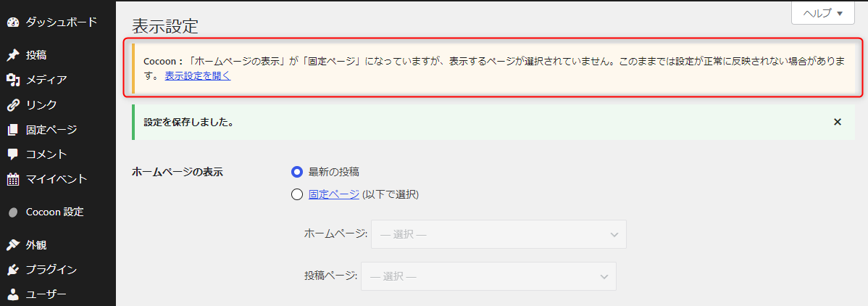Viewport: 868px width, 306px height.
Task: Open the Cocoon 設定 menu item
Action: tap(54, 212)
